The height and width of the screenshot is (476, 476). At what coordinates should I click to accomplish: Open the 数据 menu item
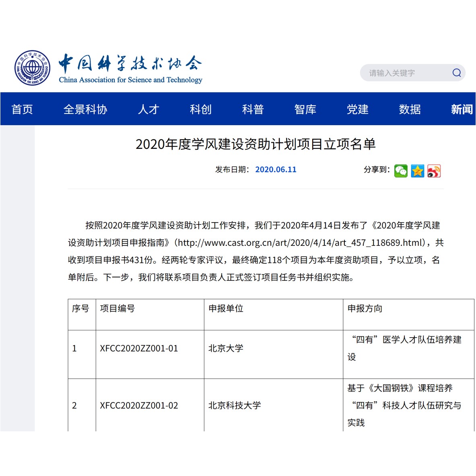tap(410, 109)
